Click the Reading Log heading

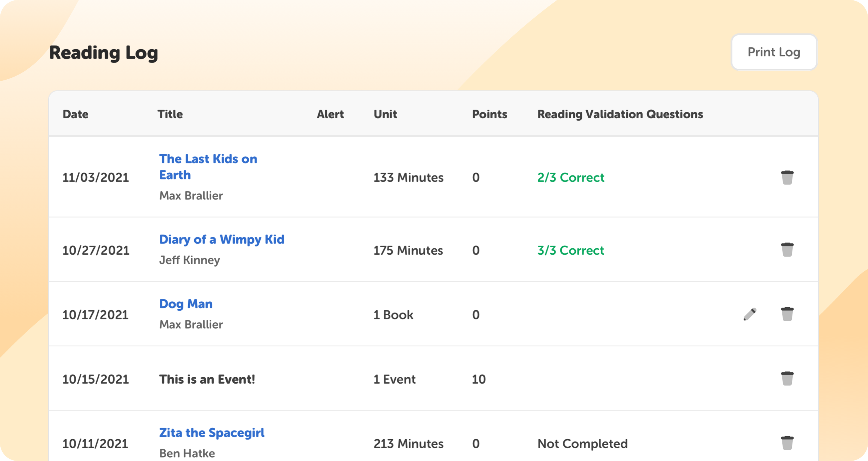pos(104,53)
